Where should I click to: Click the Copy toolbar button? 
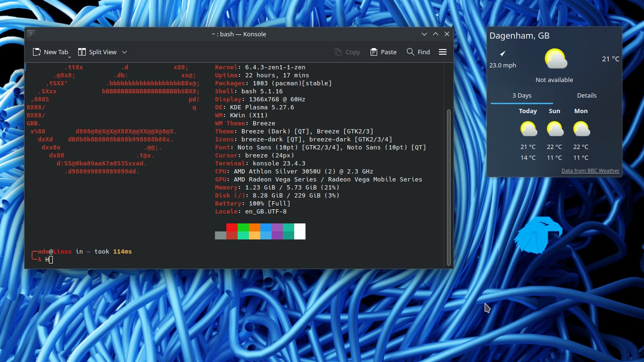[347, 52]
